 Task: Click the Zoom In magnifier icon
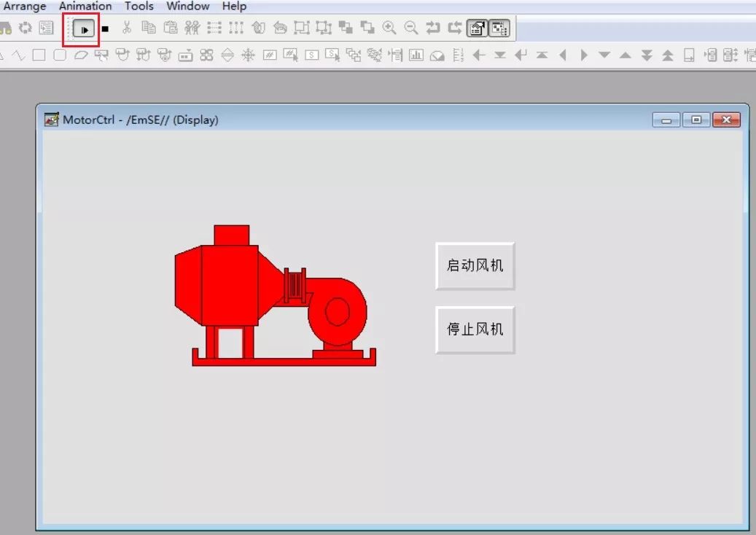click(389, 28)
